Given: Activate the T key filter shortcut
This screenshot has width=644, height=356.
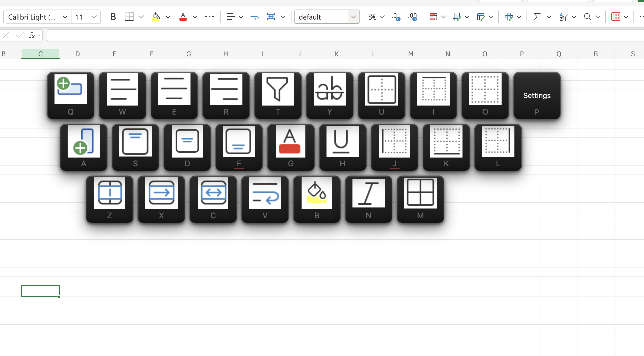Looking at the screenshot, I should (278, 95).
